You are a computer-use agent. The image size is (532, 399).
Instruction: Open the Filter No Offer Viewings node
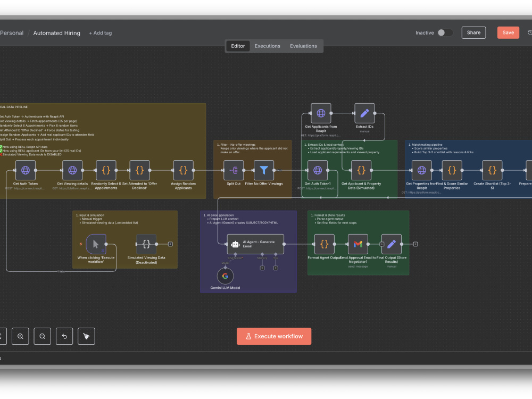pyautogui.click(x=264, y=170)
